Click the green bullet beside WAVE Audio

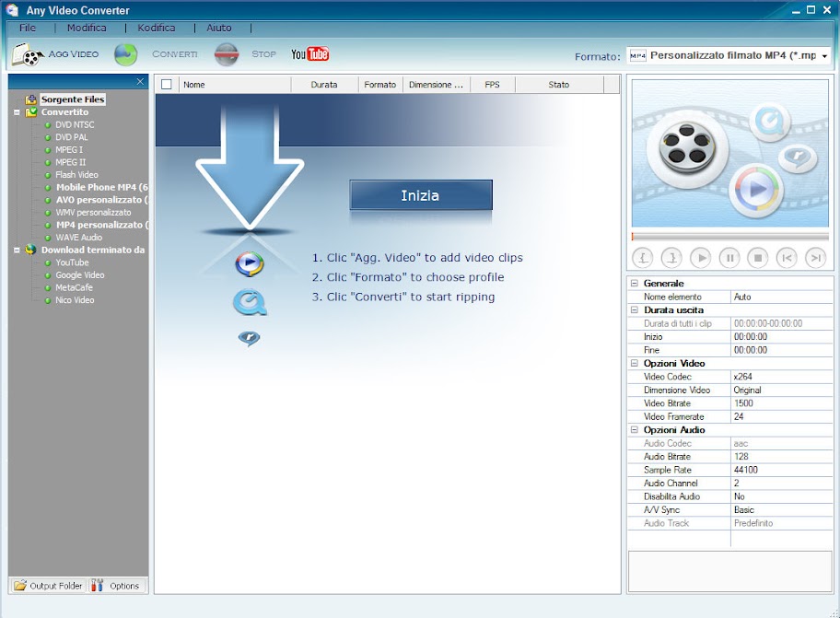tap(48, 238)
